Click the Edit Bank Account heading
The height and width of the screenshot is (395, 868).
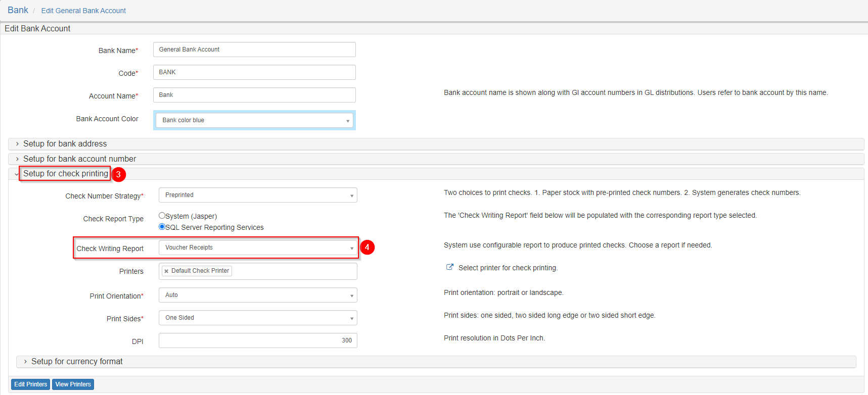point(37,29)
